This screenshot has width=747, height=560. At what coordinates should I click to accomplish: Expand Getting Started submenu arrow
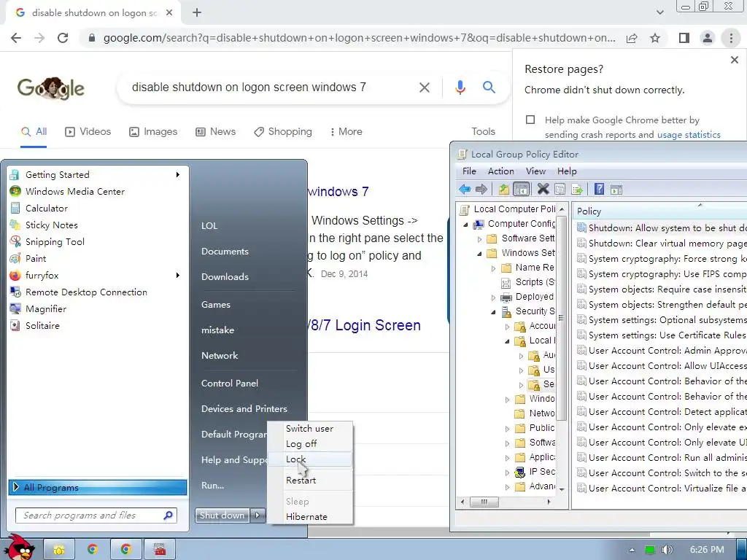[178, 175]
